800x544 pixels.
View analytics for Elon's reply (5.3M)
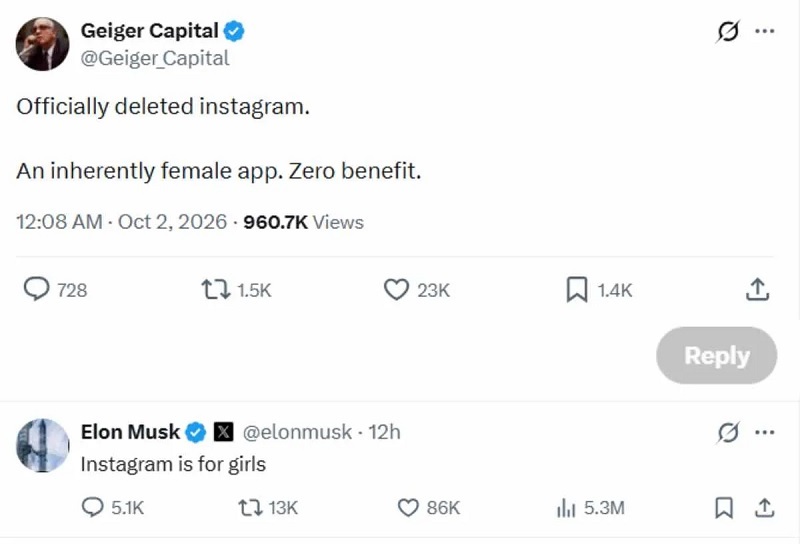[x=566, y=508]
